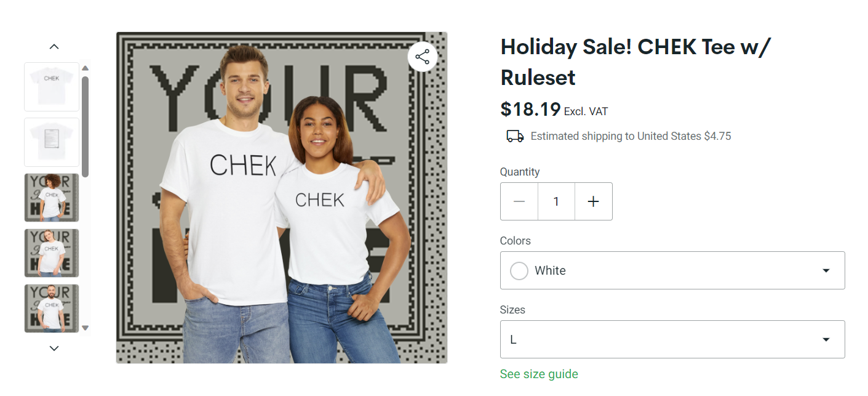Image resolution: width=868 pixels, height=396 pixels.
Task: Select the tee back ruleset thumbnail
Action: point(52,142)
